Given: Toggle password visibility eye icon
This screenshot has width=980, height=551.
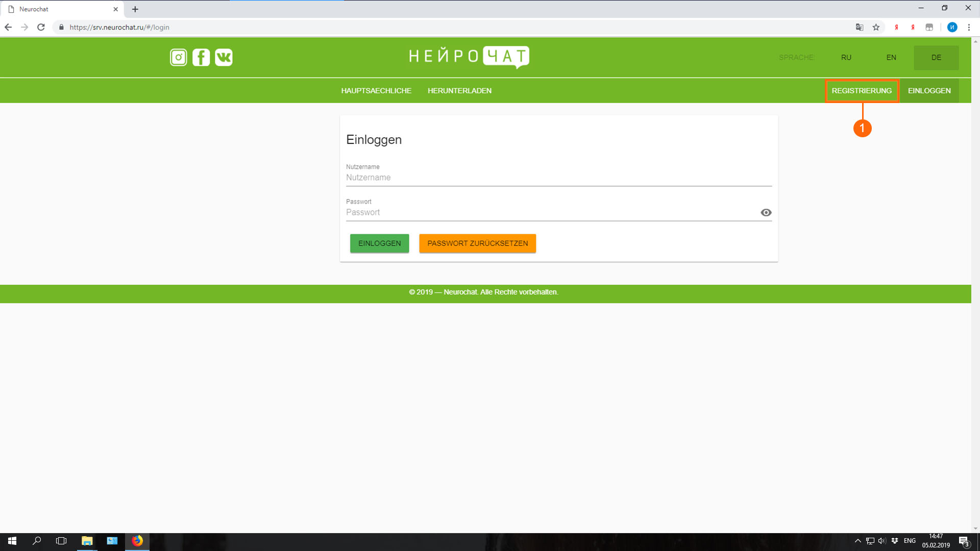Looking at the screenshot, I should coord(766,213).
